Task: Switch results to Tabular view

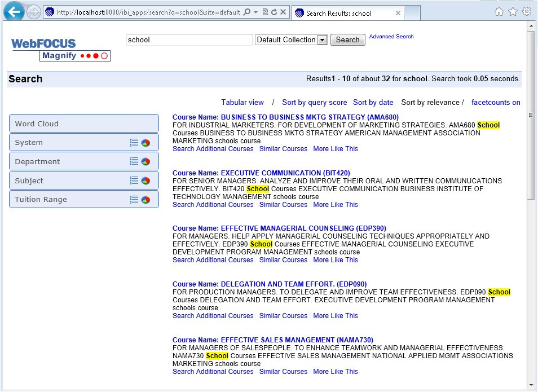Action: (242, 102)
